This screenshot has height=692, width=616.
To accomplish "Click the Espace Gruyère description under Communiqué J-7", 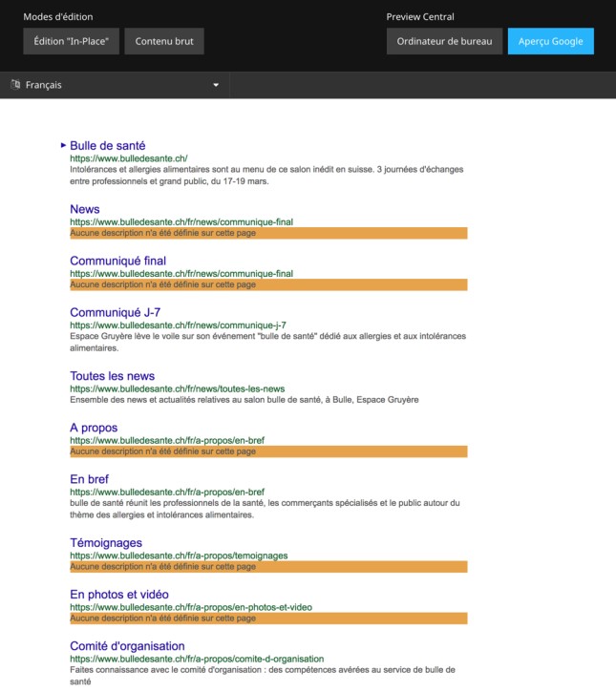I will point(268,342).
